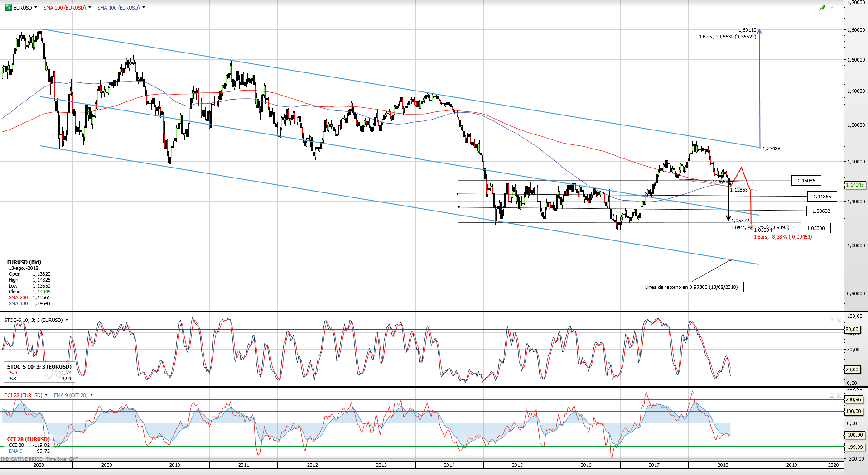Click the 200,96 CCI level tag
The image size is (868, 475).
854,399
